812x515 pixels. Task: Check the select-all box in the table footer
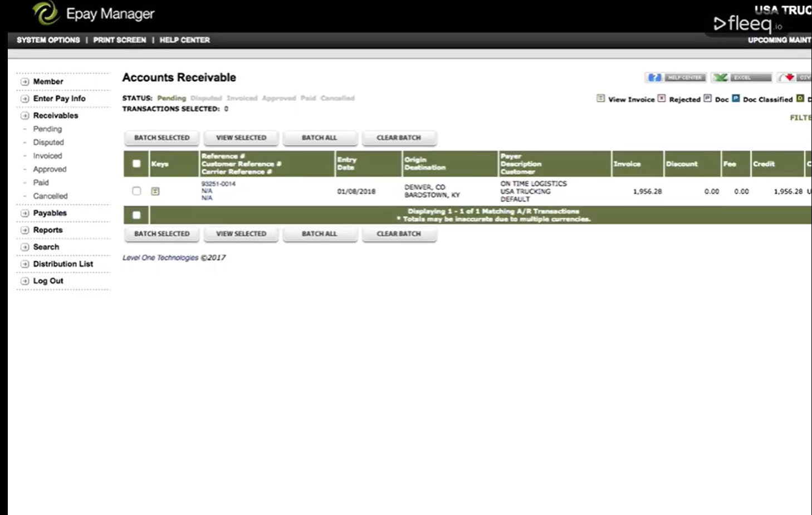tap(136, 215)
